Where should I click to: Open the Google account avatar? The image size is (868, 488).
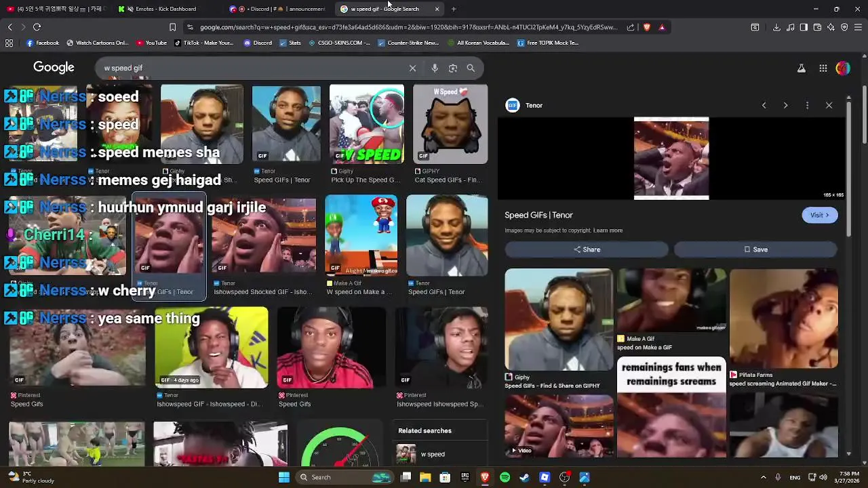(843, 68)
